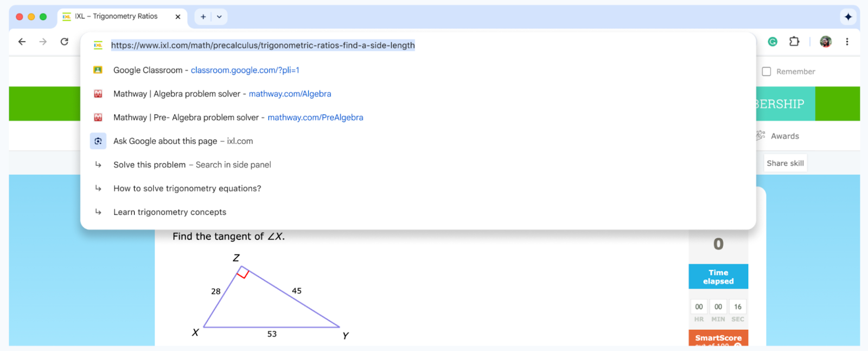The width and height of the screenshot is (868, 351).
Task: Click the mathway.com/PreAlgebra link text
Action: [x=315, y=117]
